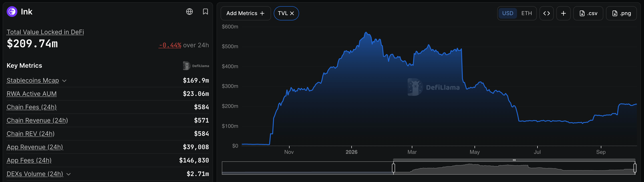Viewport: 644px width, 182px height.
Task: Click the $2.71m DEXs volume value
Action: pos(198,174)
